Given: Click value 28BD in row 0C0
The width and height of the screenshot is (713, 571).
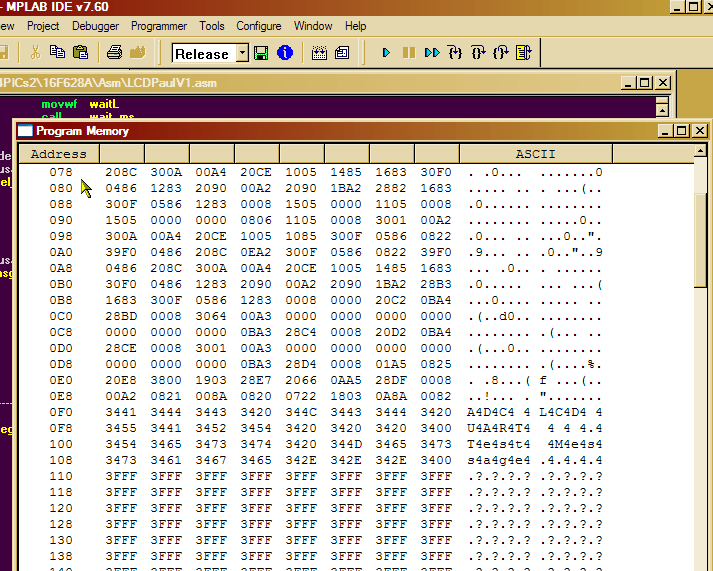Looking at the screenshot, I should (121, 316).
